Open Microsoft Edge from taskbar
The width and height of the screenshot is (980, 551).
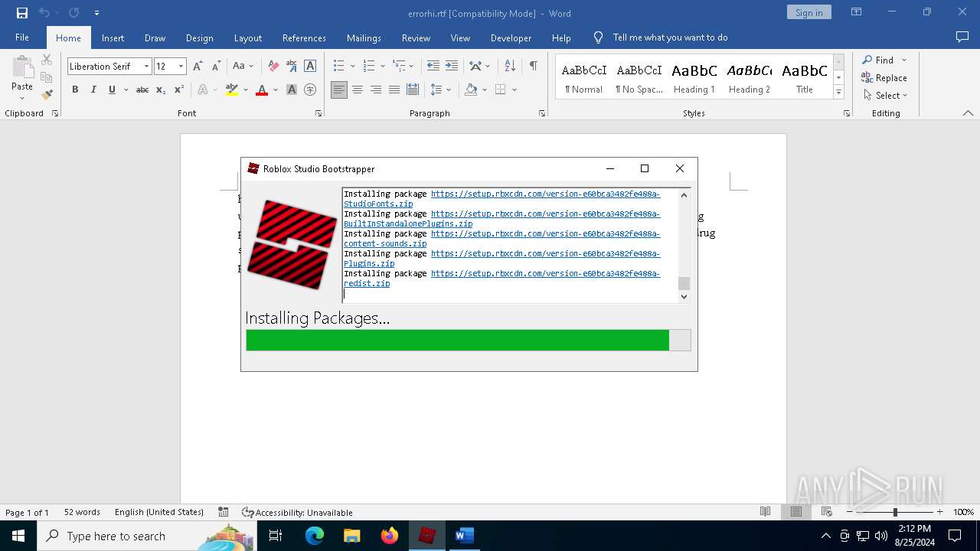coord(315,536)
